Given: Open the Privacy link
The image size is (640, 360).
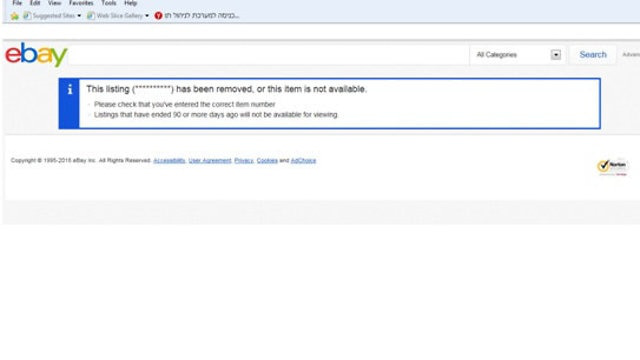Looking at the screenshot, I should pyautogui.click(x=244, y=160).
